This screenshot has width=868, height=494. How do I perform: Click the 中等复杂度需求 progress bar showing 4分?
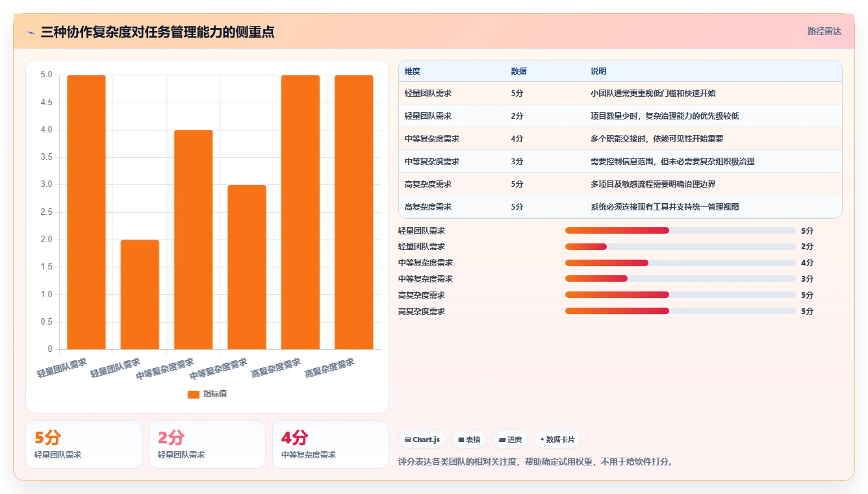(680, 263)
